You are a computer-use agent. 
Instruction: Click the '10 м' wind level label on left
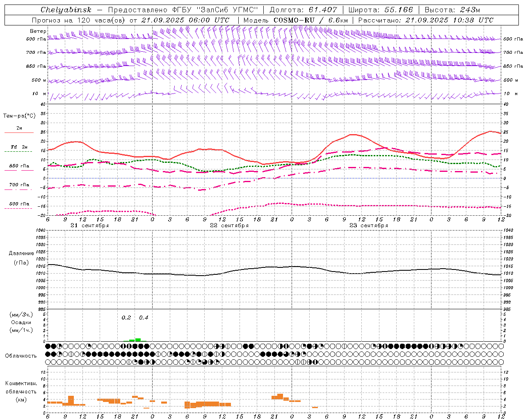coord(39,94)
